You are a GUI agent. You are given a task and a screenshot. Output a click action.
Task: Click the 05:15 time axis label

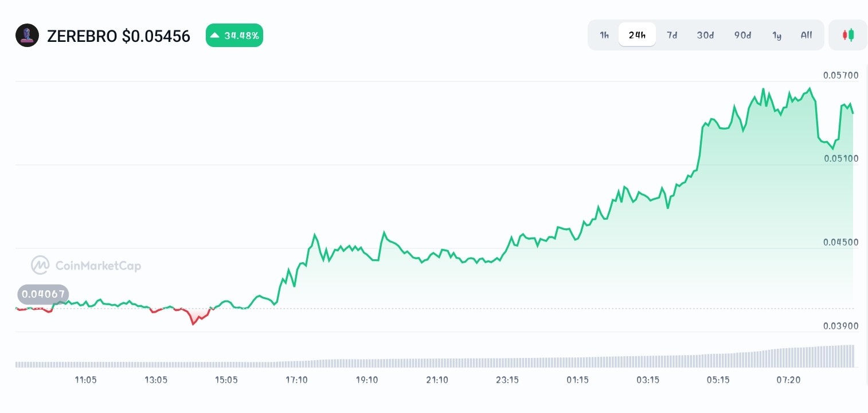tap(718, 380)
